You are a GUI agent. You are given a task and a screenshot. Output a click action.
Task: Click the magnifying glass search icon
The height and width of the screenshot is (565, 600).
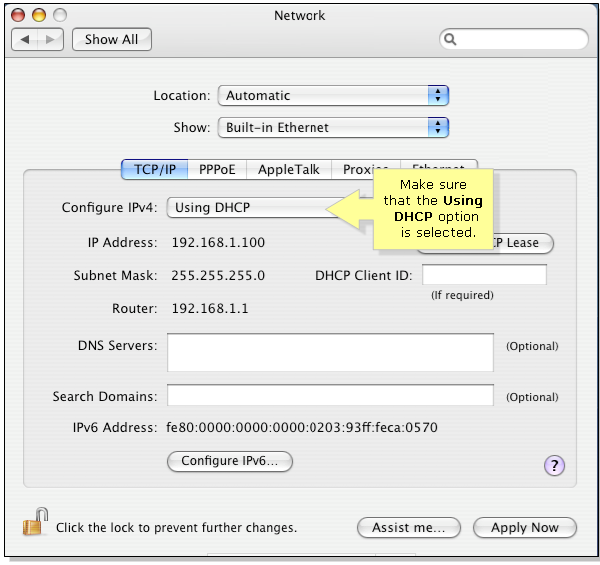point(450,39)
